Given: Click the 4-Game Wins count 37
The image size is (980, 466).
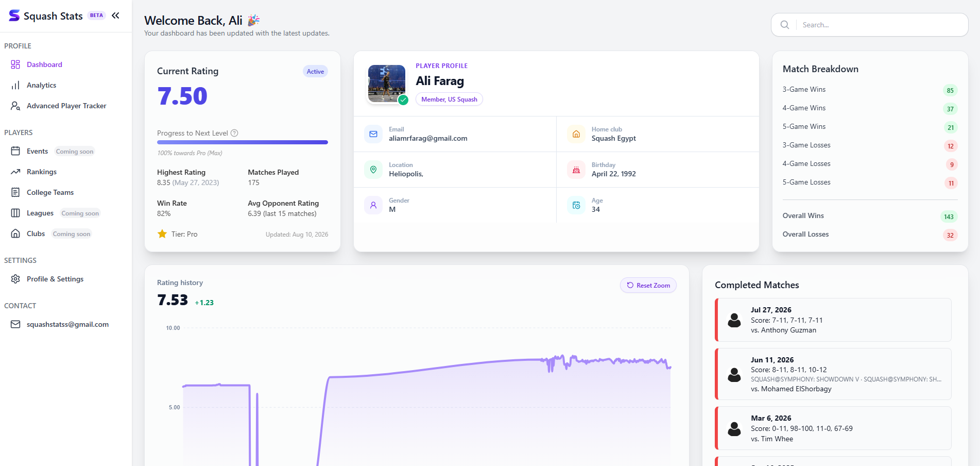Looking at the screenshot, I should tap(950, 109).
